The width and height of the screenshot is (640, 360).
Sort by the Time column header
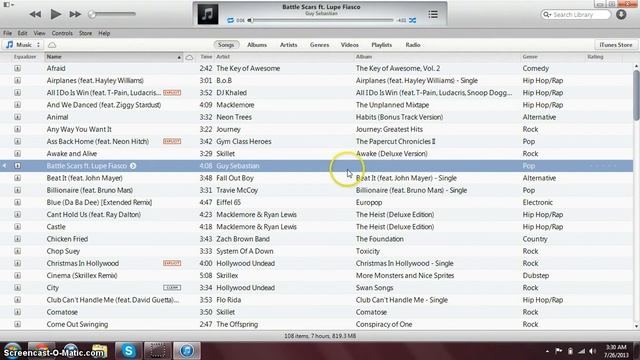pyautogui.click(x=205, y=57)
